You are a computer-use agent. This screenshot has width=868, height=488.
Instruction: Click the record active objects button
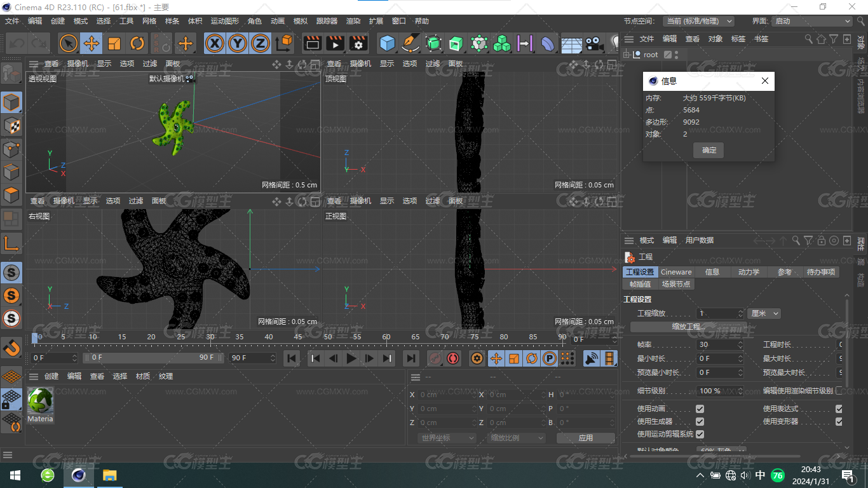click(x=435, y=358)
